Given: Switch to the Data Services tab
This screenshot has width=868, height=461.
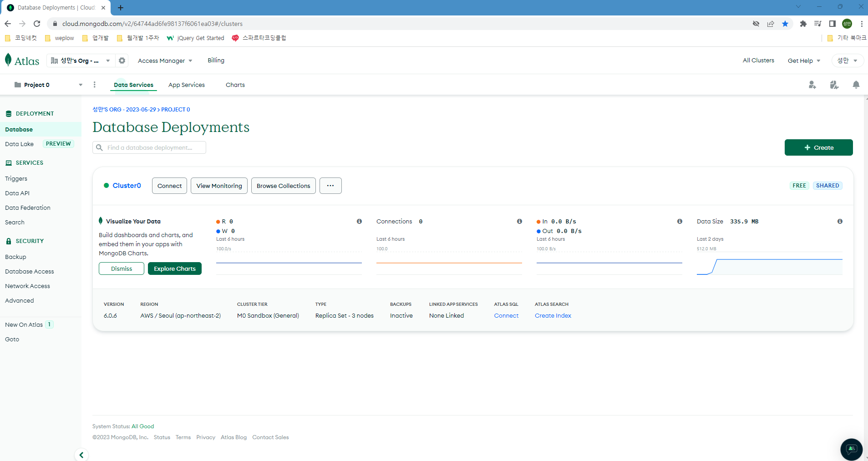Looking at the screenshot, I should pyautogui.click(x=133, y=85).
